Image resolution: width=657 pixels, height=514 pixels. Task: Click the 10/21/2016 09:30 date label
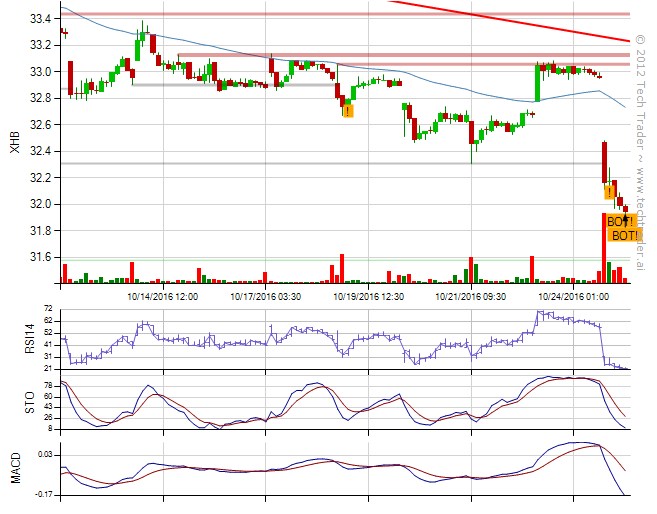(471, 296)
